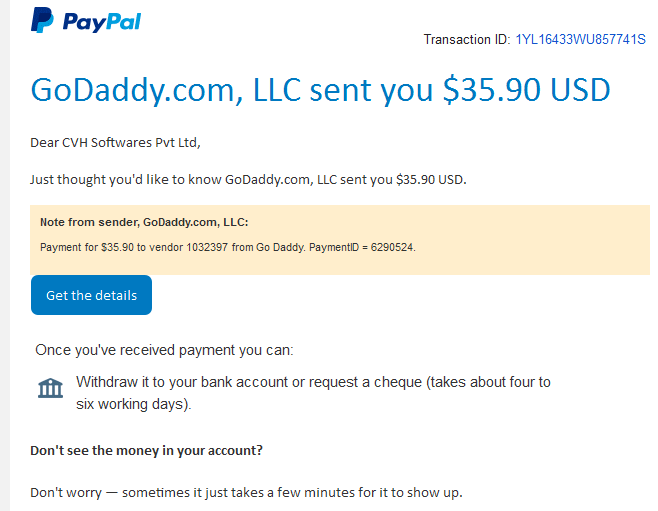658x511 pixels.
Task: Click the $35.90 USD amount in headline
Action: [x=527, y=90]
